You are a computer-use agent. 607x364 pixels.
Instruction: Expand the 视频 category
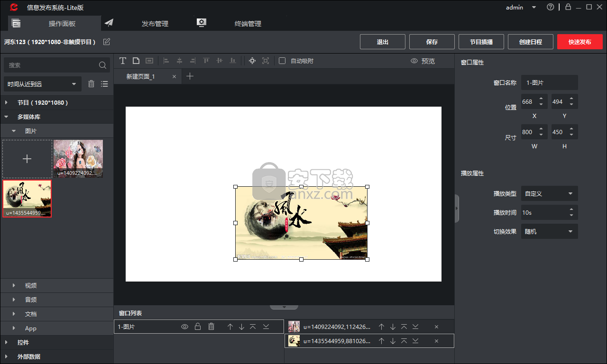pos(14,285)
